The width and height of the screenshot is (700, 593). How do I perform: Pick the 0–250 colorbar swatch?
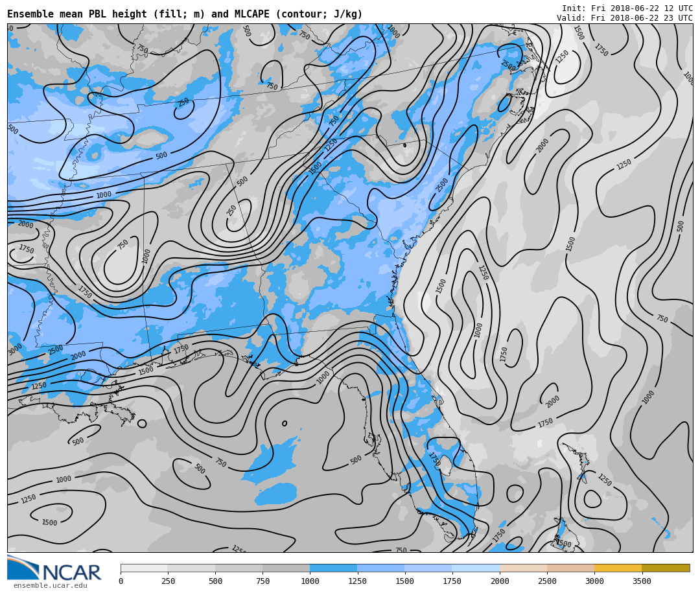[144, 568]
